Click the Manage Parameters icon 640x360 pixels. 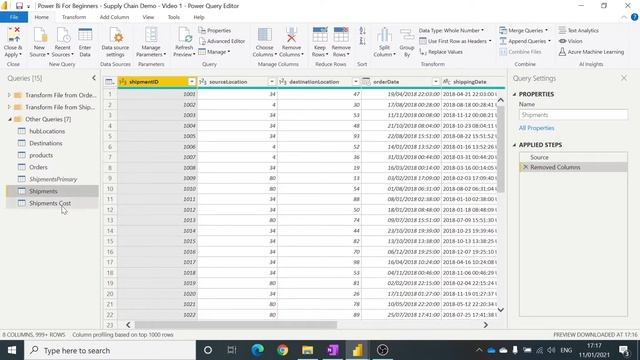151,42
